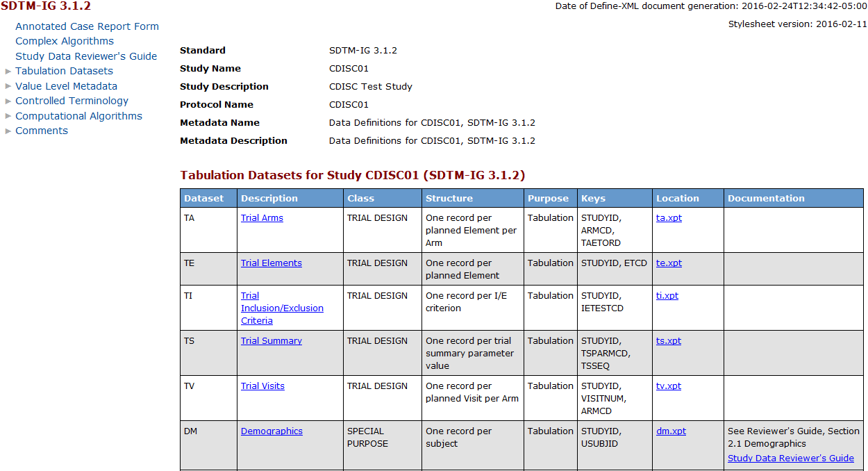Download the dm.xpt file
The height and width of the screenshot is (471, 868).
tap(671, 431)
